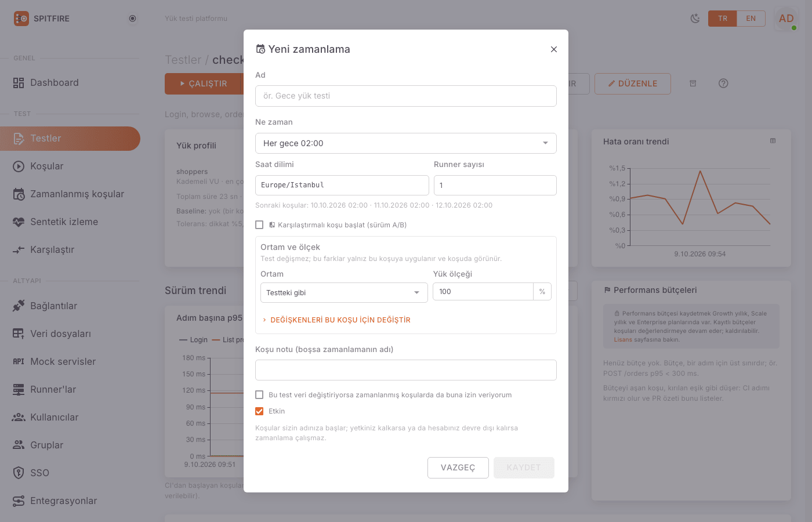Click the Runner'lar server icon

19,389
